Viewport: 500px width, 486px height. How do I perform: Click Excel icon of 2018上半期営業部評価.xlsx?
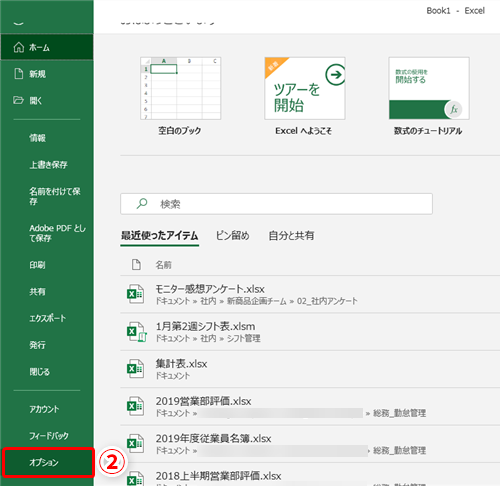136,479
